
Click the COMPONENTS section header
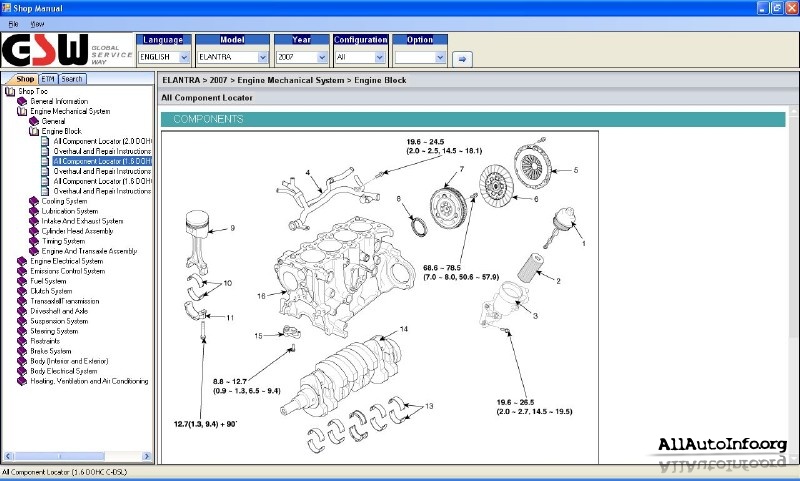tap(473, 119)
